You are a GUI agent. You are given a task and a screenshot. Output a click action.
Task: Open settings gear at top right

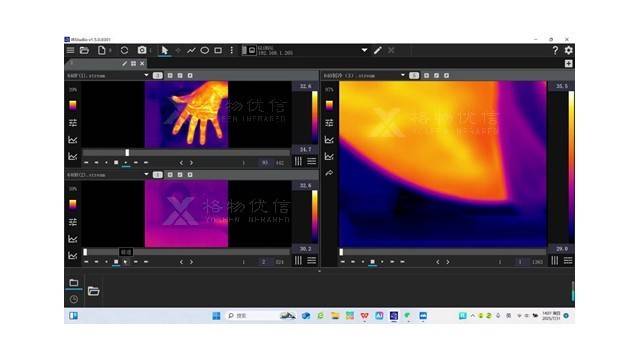pos(568,50)
